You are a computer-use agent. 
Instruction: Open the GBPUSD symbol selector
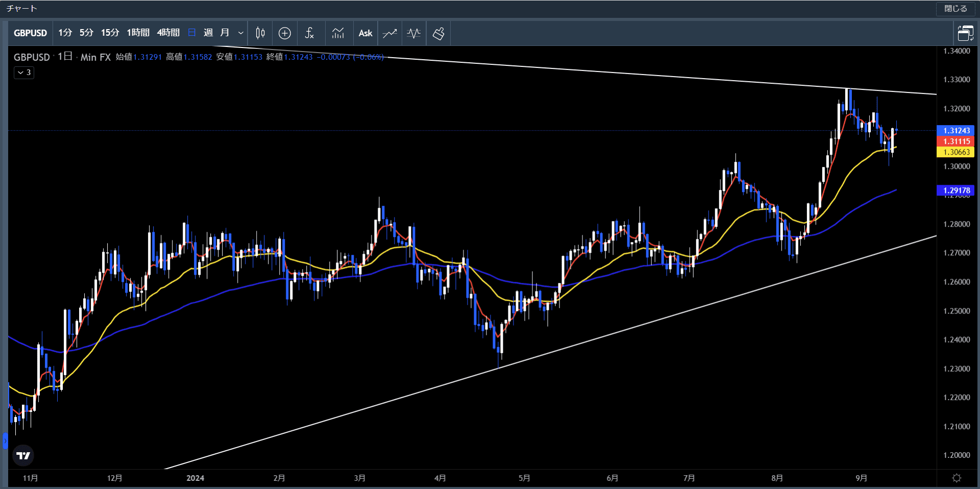click(31, 33)
